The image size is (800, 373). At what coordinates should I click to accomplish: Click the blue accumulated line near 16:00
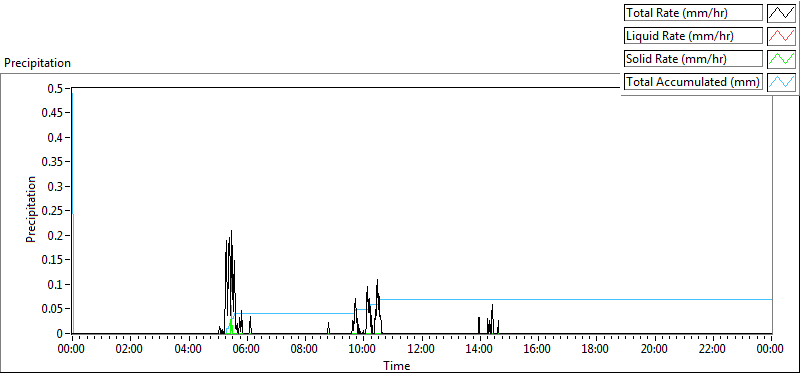tap(538, 300)
